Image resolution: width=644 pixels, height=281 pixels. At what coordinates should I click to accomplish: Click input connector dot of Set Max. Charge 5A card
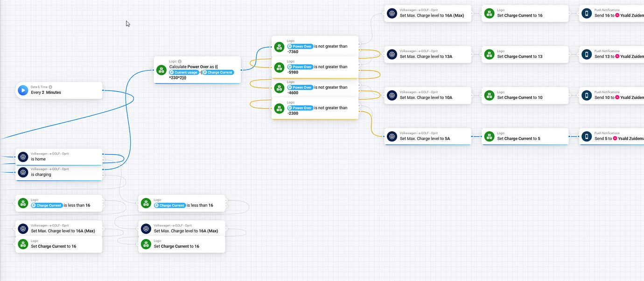(384, 136)
